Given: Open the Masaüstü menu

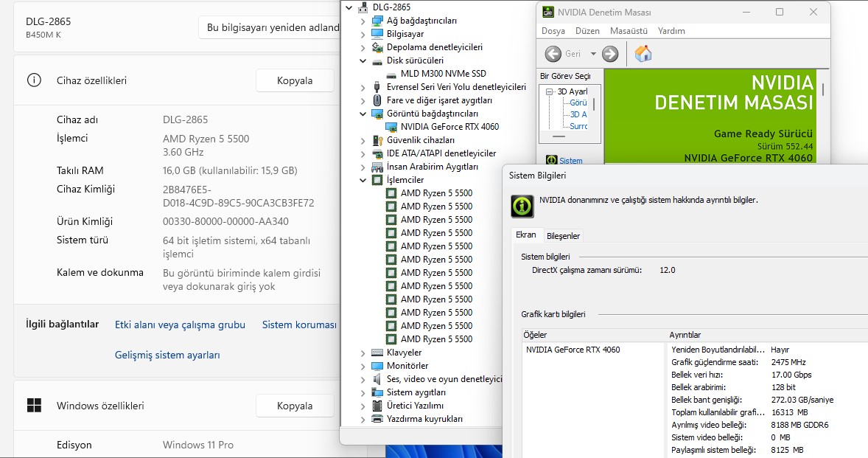Looking at the screenshot, I should click(x=629, y=31).
